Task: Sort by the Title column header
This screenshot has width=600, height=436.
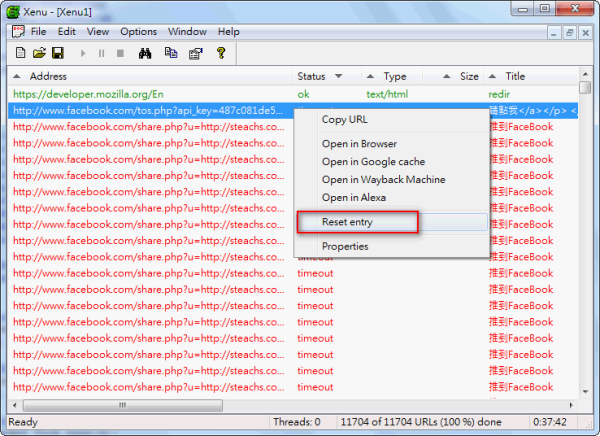Action: [531, 76]
